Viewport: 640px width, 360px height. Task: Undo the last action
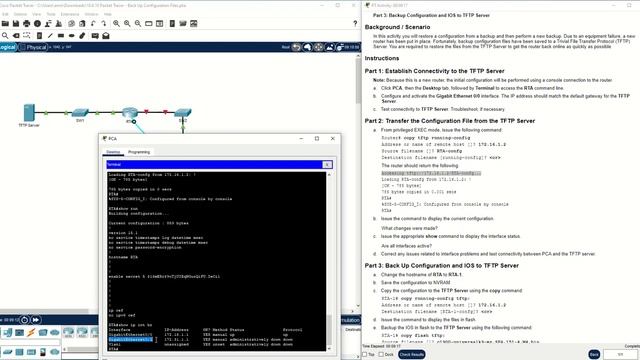point(93,24)
